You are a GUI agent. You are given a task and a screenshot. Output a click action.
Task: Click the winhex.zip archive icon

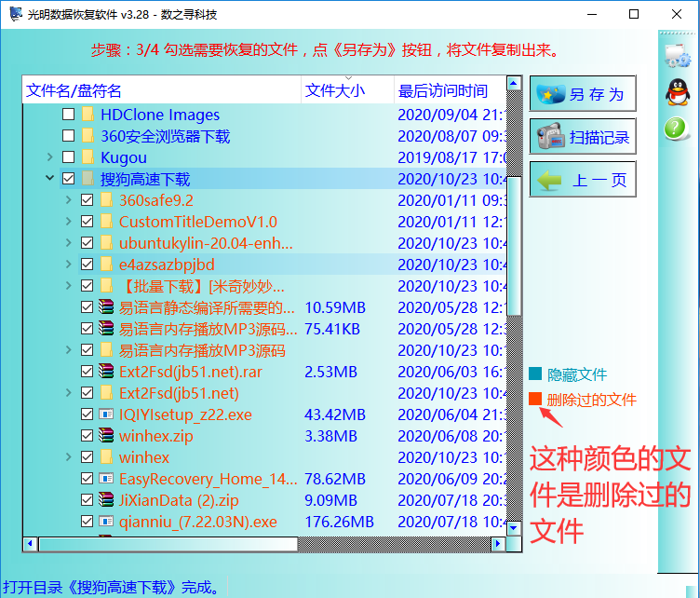point(106,435)
